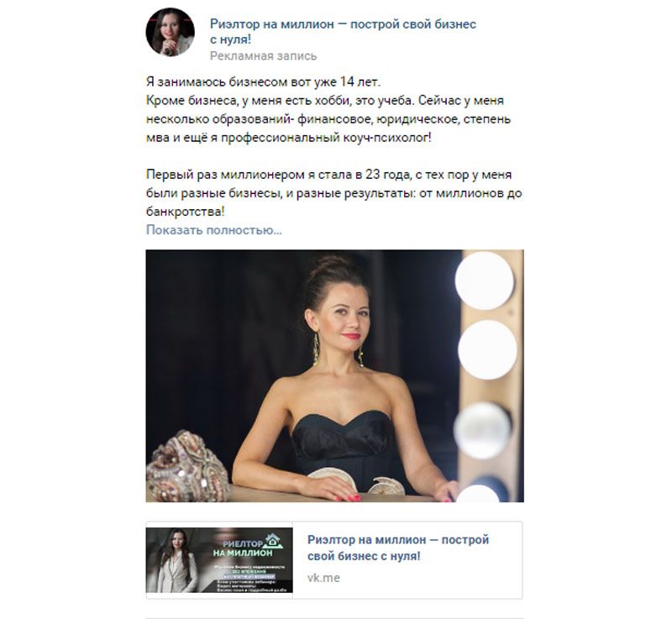672x619 pixels.
Task: Click the vk.me domain in link card
Action: 323,578
